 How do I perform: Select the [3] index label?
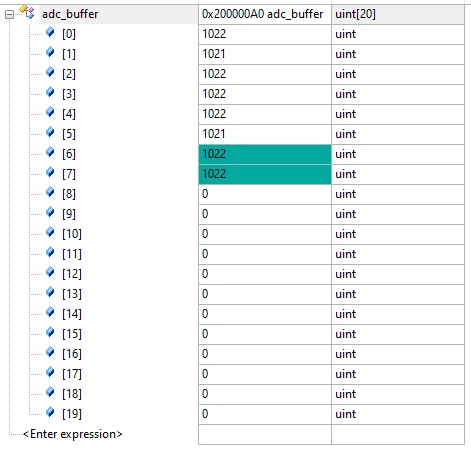click(x=69, y=94)
